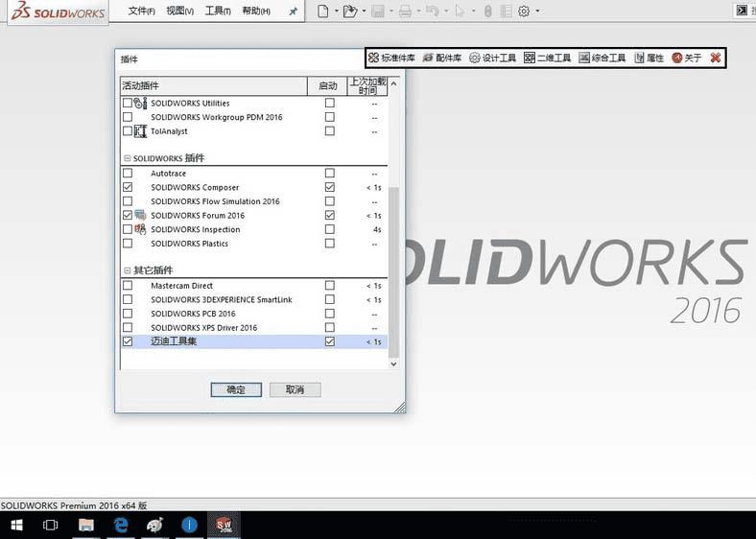Enable the TolAnalyst add-in

[128, 130]
